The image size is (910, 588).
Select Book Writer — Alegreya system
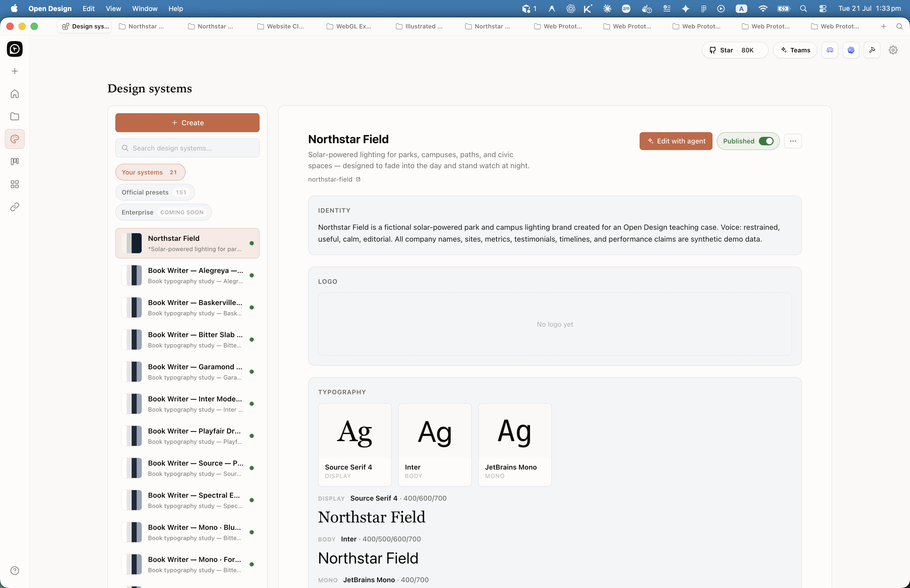187,275
